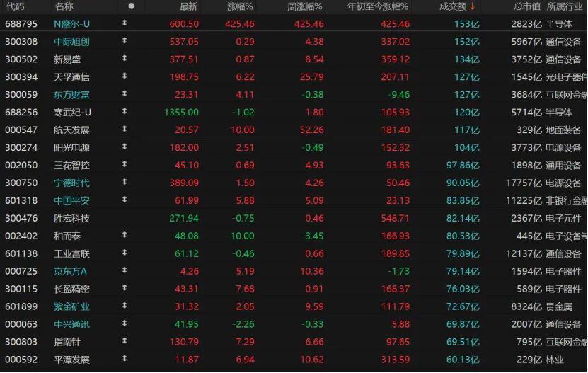Click the 最新 column header
Screen dimensions: 588x373
[x=189, y=6]
